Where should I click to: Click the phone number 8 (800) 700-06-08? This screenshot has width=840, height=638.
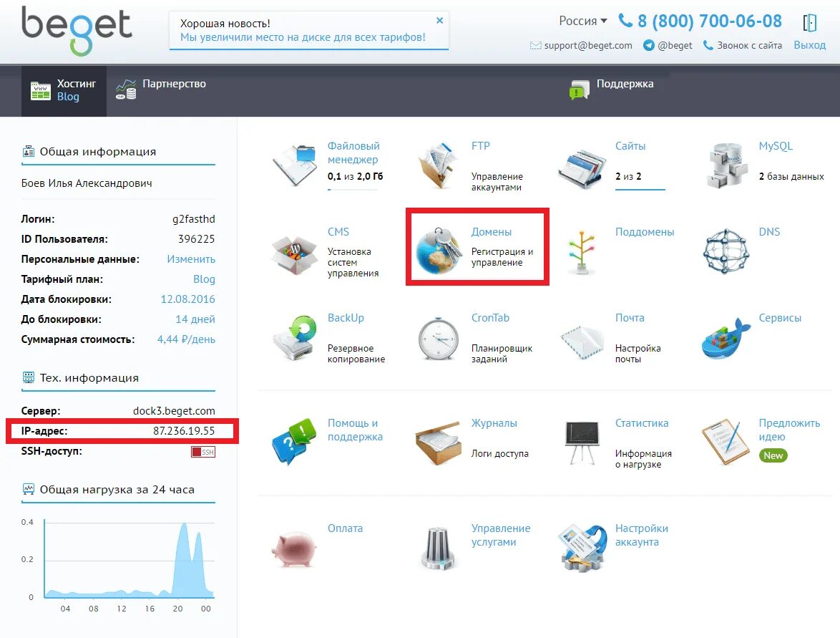[709, 21]
